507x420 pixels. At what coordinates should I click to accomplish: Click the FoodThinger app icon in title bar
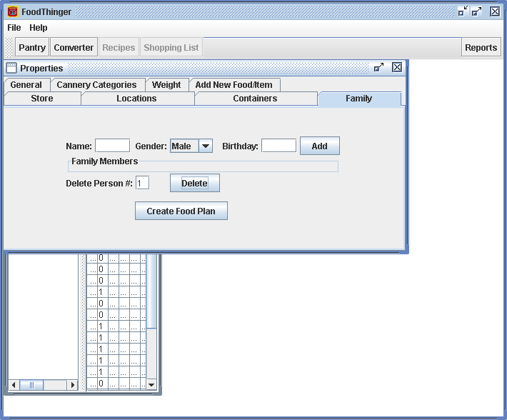click(12, 11)
